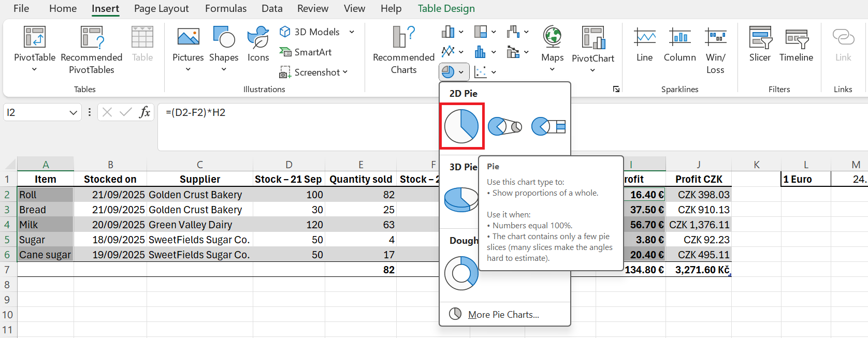868x338 pixels.
Task: Open the Review tab
Action: point(313,8)
